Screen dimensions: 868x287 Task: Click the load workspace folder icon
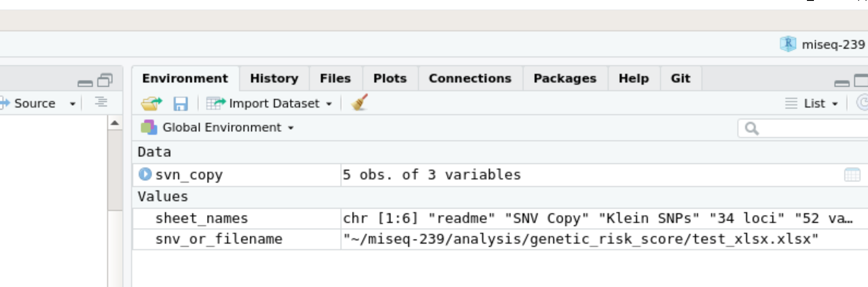151,104
